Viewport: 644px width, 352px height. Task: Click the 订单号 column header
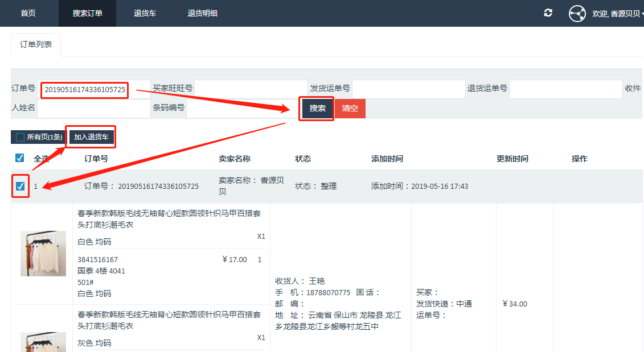click(96, 159)
